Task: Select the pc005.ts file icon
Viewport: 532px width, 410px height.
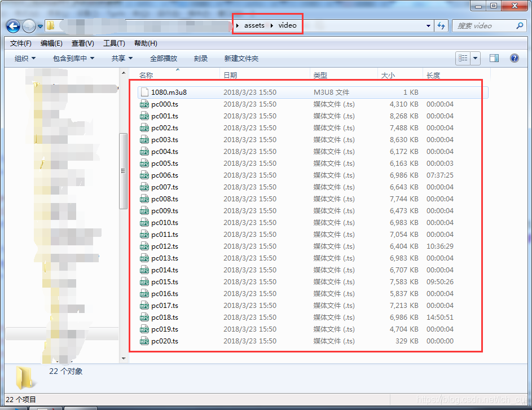Action: (x=144, y=164)
